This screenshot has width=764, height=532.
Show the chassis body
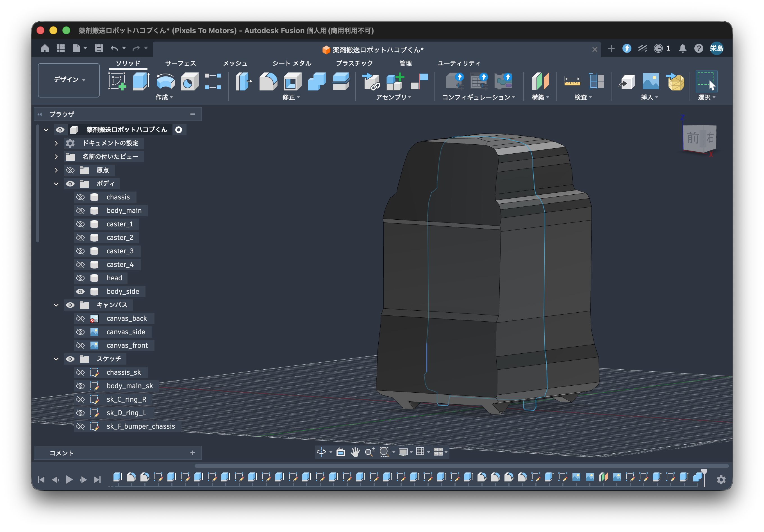[80, 197]
